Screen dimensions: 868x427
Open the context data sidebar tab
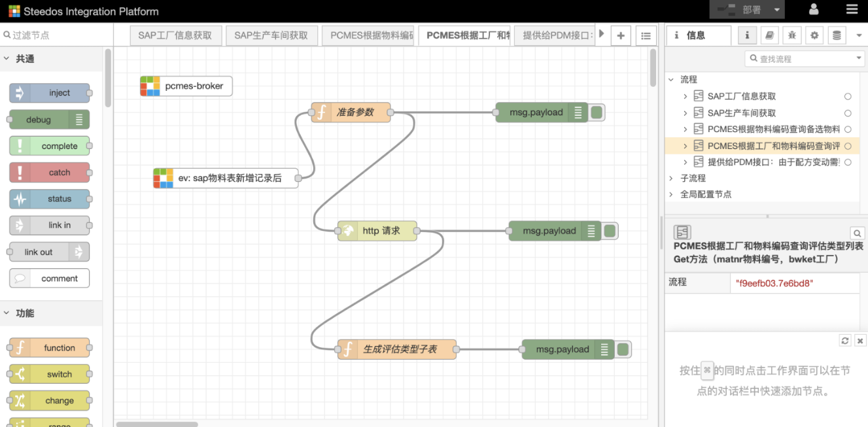[837, 35]
